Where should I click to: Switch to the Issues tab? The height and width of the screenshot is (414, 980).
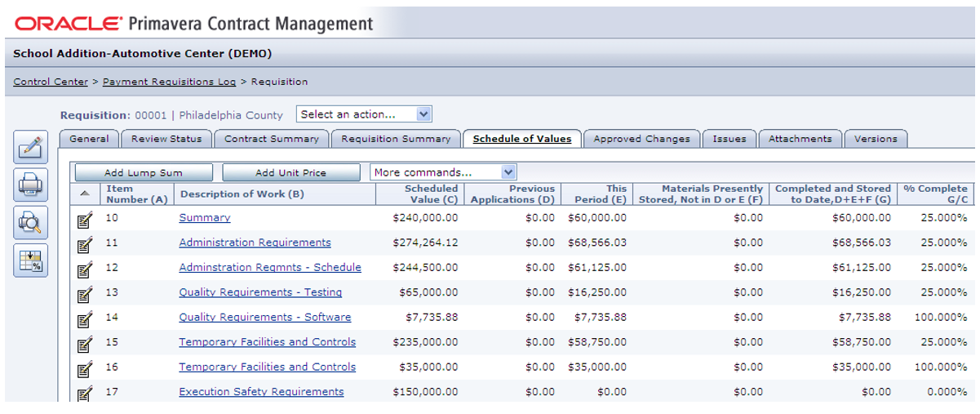pos(729,139)
